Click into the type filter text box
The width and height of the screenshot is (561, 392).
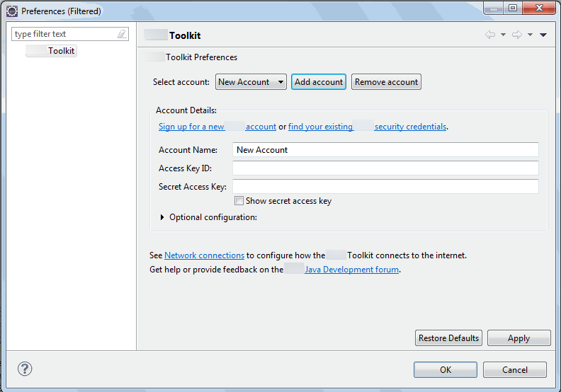(x=64, y=34)
